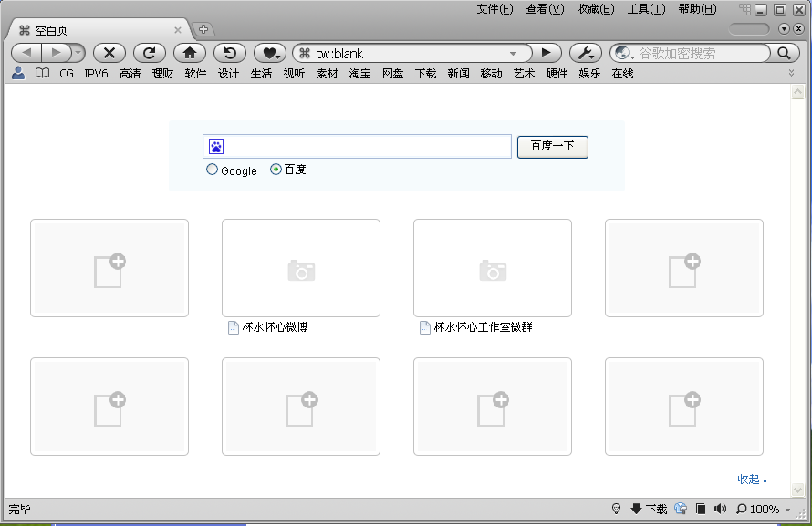Click the magnifier search icon in toolbar
Screen dimensions: 812x526
(x=785, y=53)
